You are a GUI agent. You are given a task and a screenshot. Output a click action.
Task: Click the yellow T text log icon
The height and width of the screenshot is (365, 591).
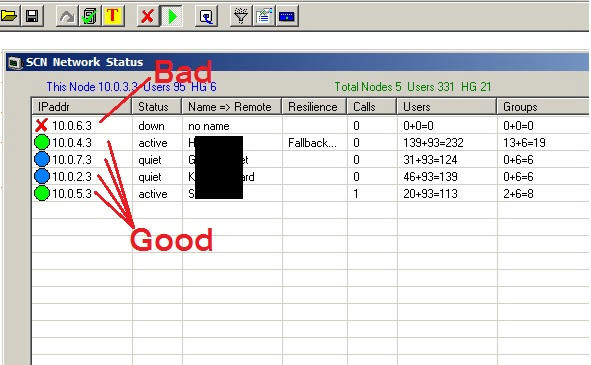pos(113,16)
